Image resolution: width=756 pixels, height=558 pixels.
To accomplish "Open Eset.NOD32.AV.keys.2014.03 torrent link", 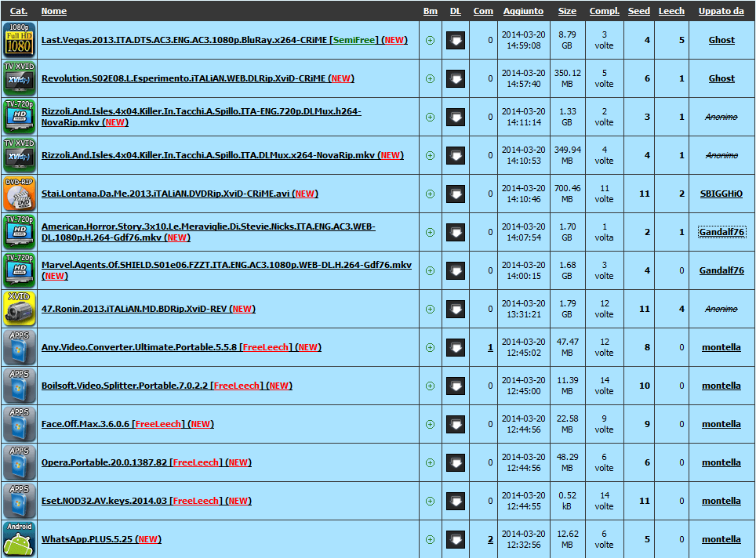I will click(x=146, y=501).
